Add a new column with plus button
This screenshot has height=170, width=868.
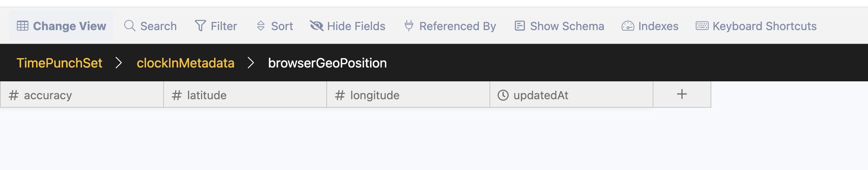[682, 94]
